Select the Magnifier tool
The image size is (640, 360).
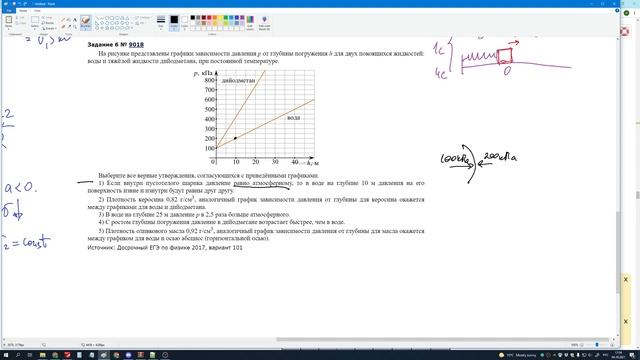(x=75, y=27)
